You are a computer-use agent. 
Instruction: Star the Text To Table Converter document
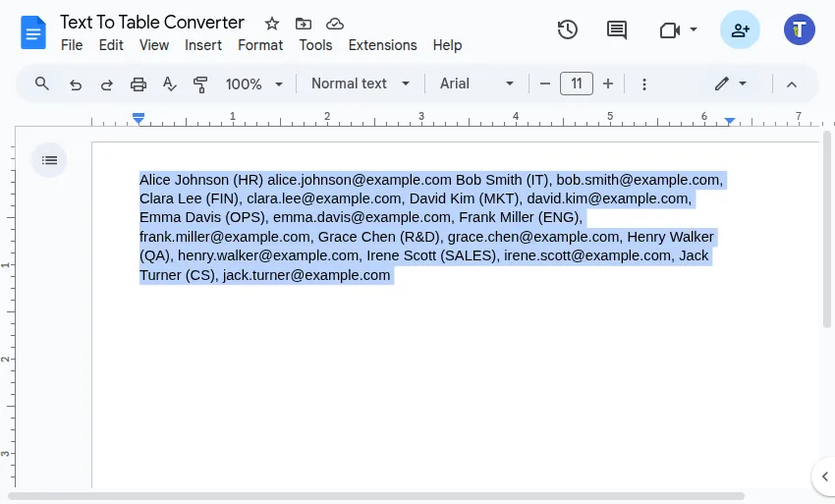point(272,23)
